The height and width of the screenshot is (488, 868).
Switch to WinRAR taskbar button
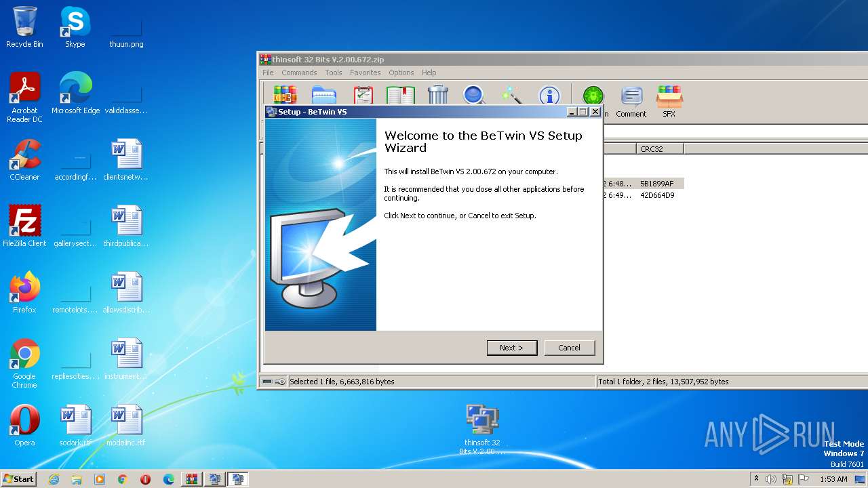click(x=191, y=479)
